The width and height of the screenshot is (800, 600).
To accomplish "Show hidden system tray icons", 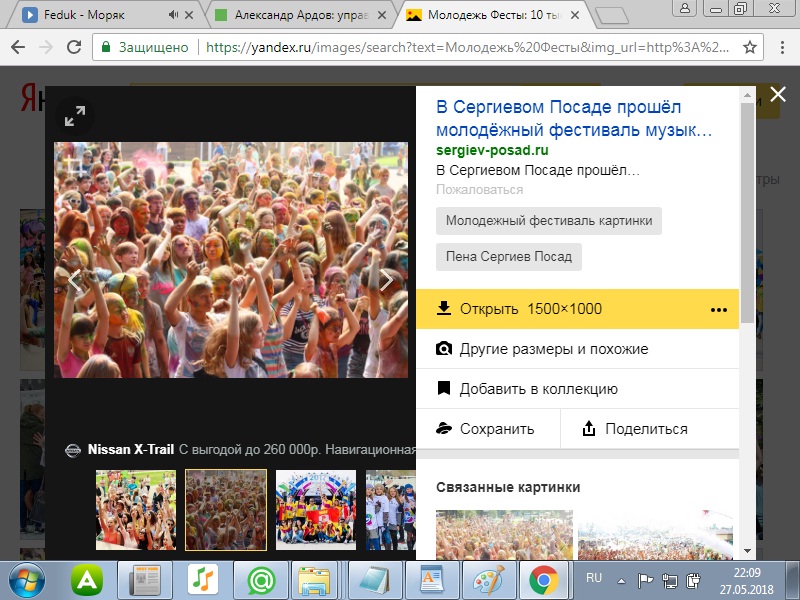I will [621, 581].
